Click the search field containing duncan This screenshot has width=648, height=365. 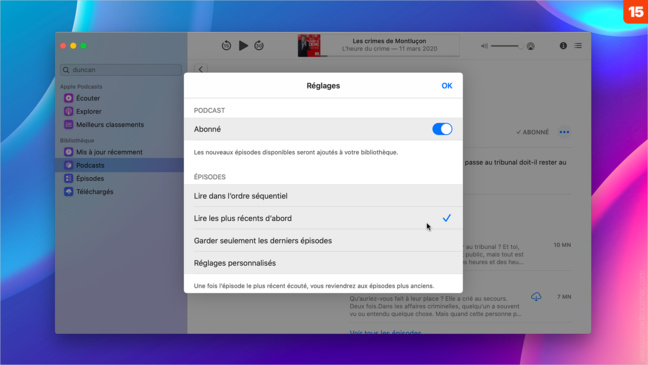pos(121,70)
